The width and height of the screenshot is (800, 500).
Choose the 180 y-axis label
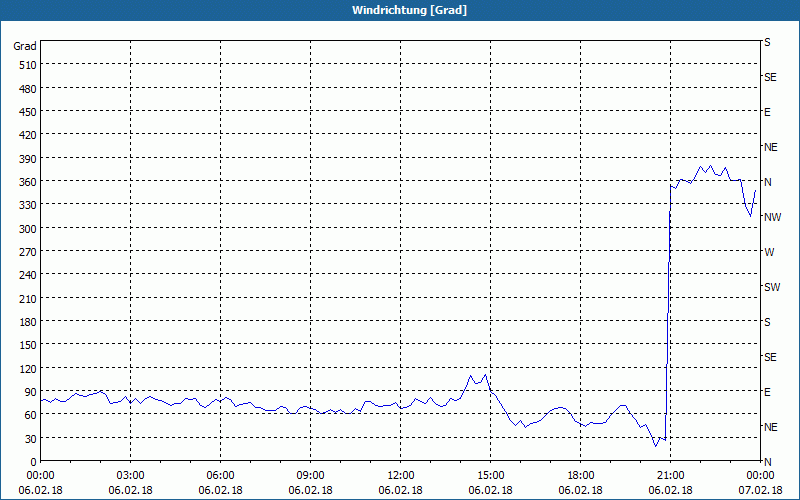28,322
